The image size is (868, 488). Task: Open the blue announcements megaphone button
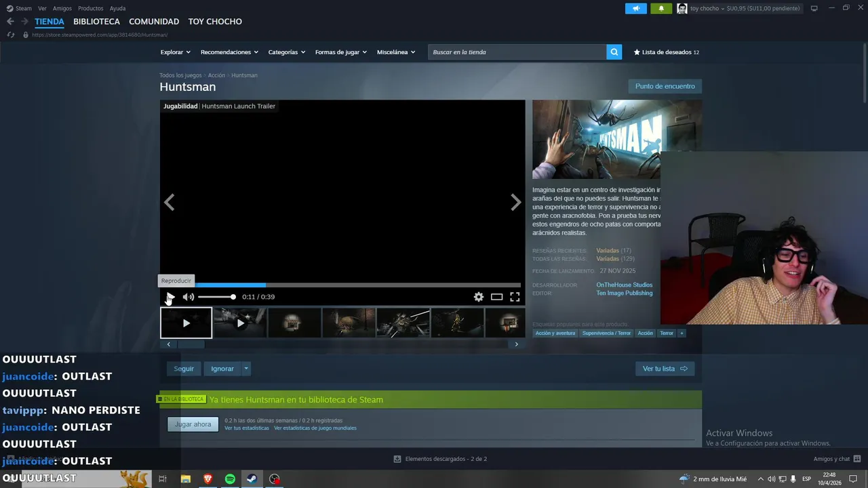coord(635,8)
